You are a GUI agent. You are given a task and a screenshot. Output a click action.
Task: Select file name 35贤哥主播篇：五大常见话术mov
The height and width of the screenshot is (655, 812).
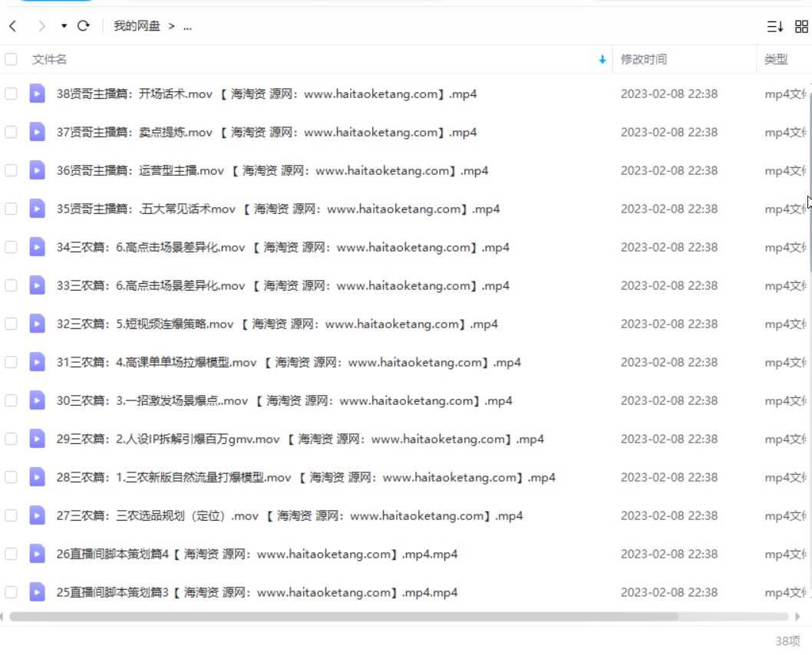278,209
